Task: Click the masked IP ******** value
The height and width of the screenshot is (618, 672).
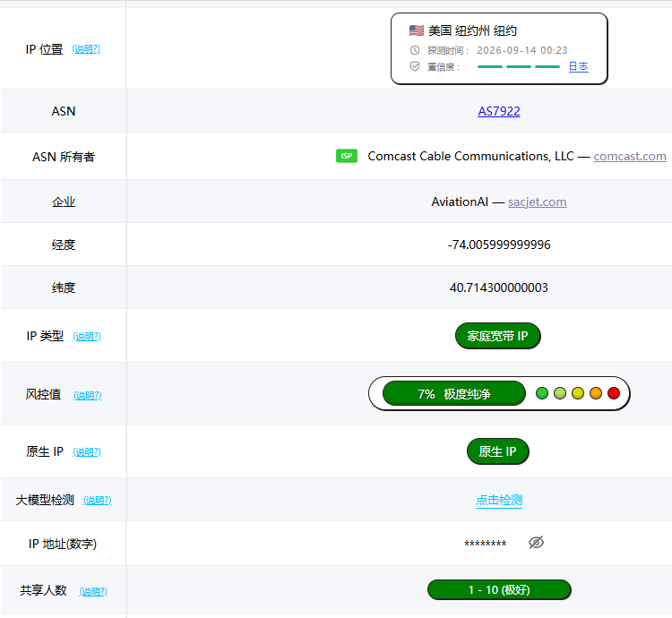Action: tap(485, 544)
